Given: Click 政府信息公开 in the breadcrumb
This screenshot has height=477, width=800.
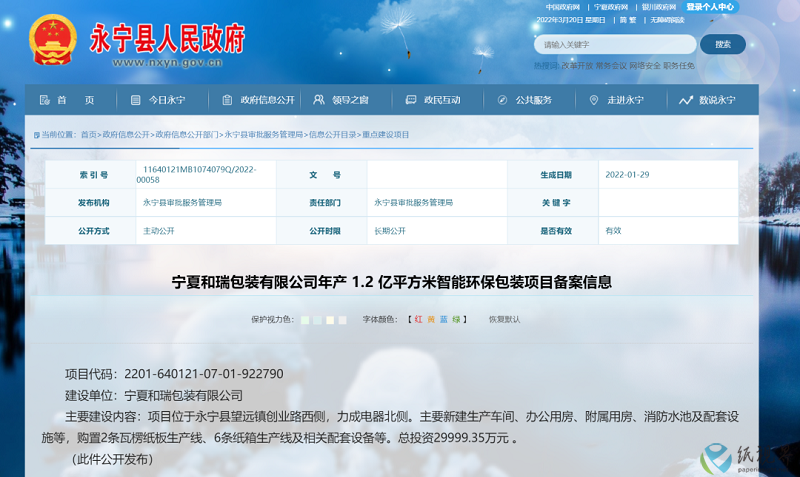Looking at the screenshot, I should click(126, 135).
